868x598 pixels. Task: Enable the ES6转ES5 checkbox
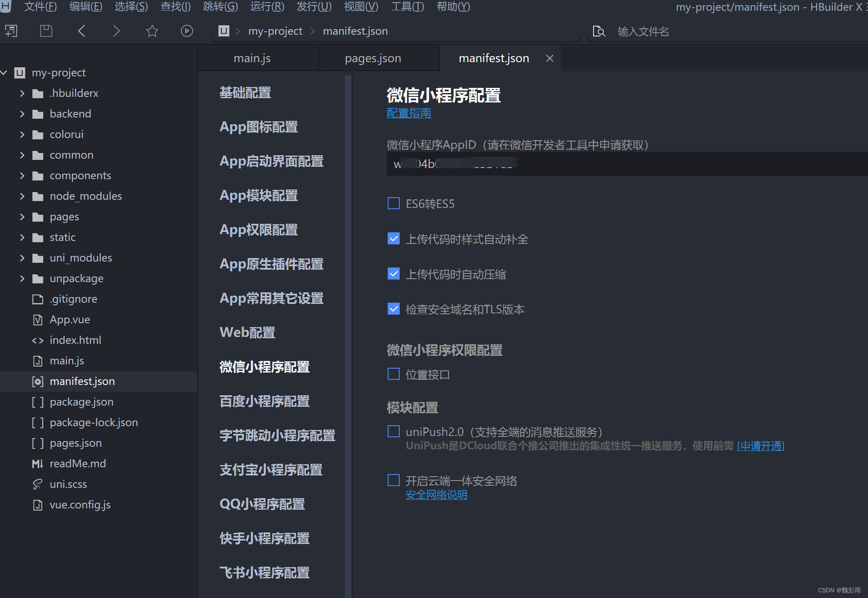click(393, 203)
